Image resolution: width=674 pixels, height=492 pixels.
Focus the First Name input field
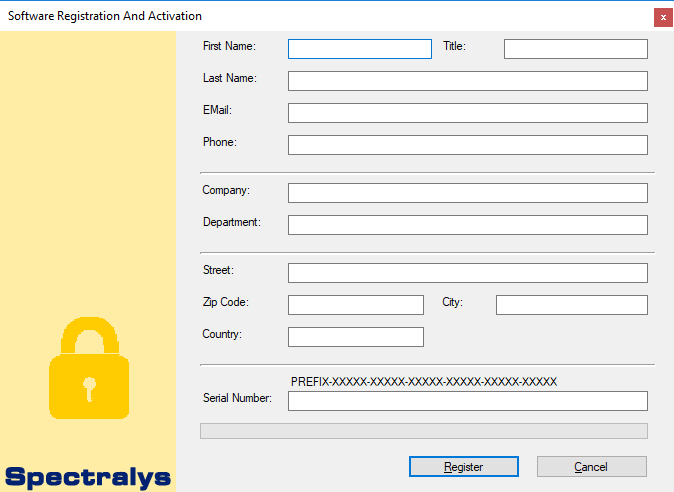(x=359, y=49)
